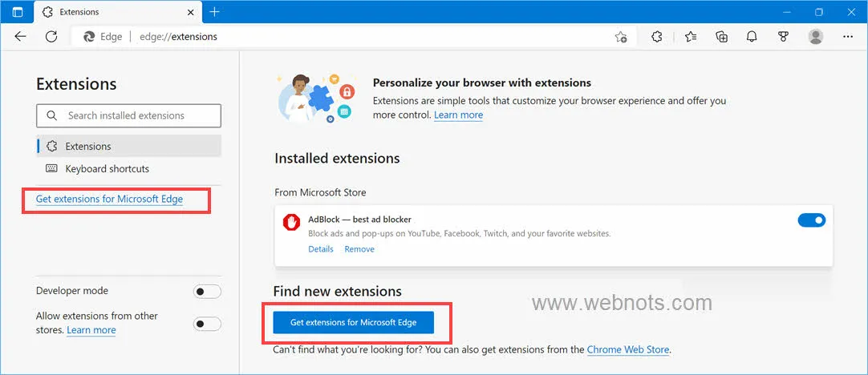This screenshot has height=375, width=868.
Task: Focus the Search installed extensions field
Action: point(128,115)
